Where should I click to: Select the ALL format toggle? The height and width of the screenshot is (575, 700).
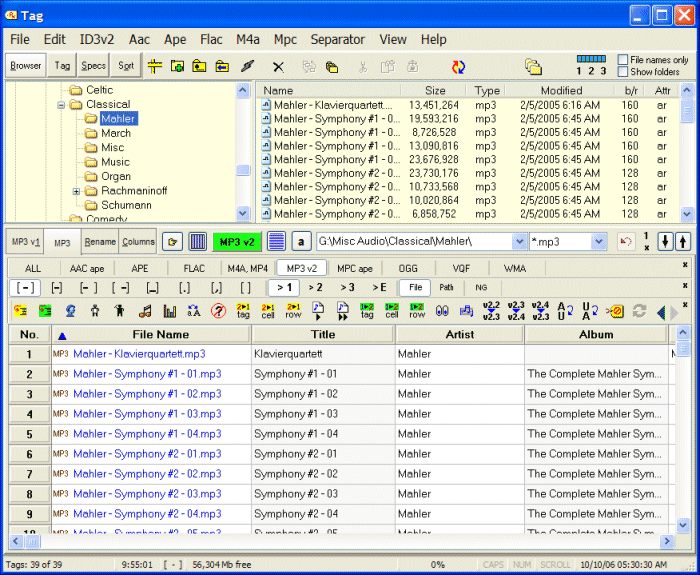point(33,268)
